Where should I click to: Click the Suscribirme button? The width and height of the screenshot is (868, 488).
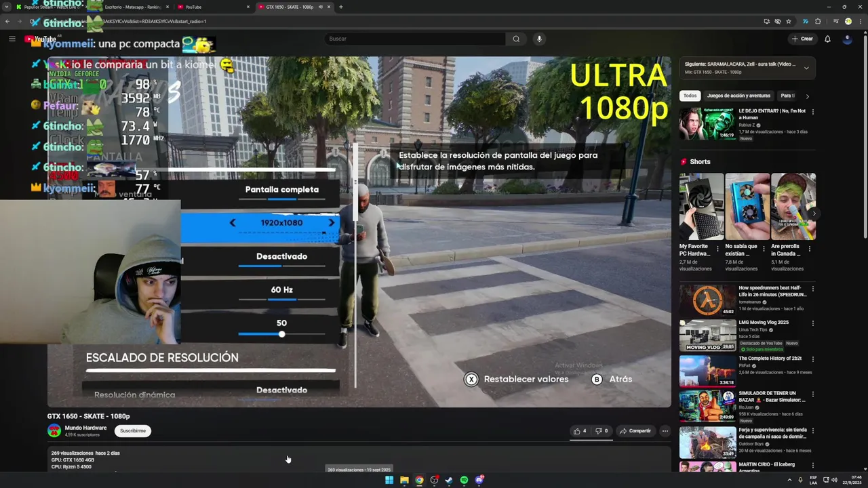(x=132, y=431)
